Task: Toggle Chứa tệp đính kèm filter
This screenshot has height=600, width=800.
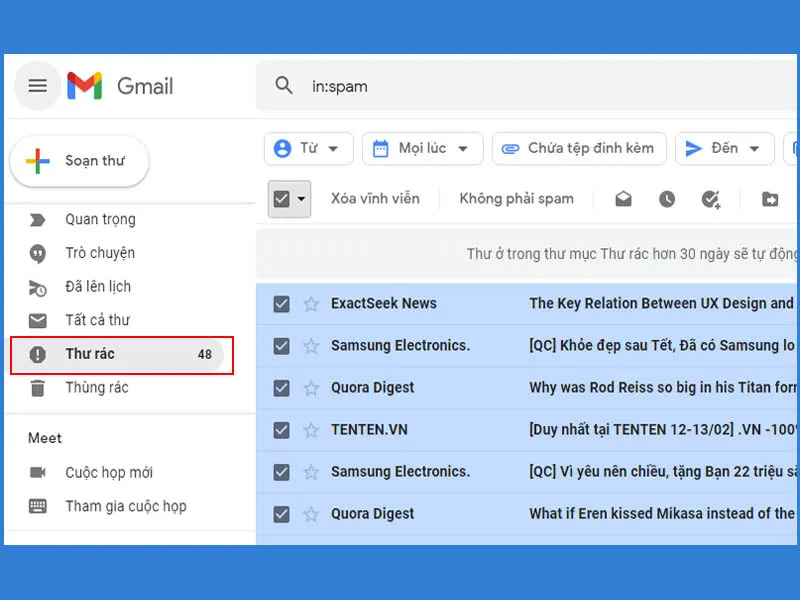Action: pyautogui.click(x=579, y=148)
